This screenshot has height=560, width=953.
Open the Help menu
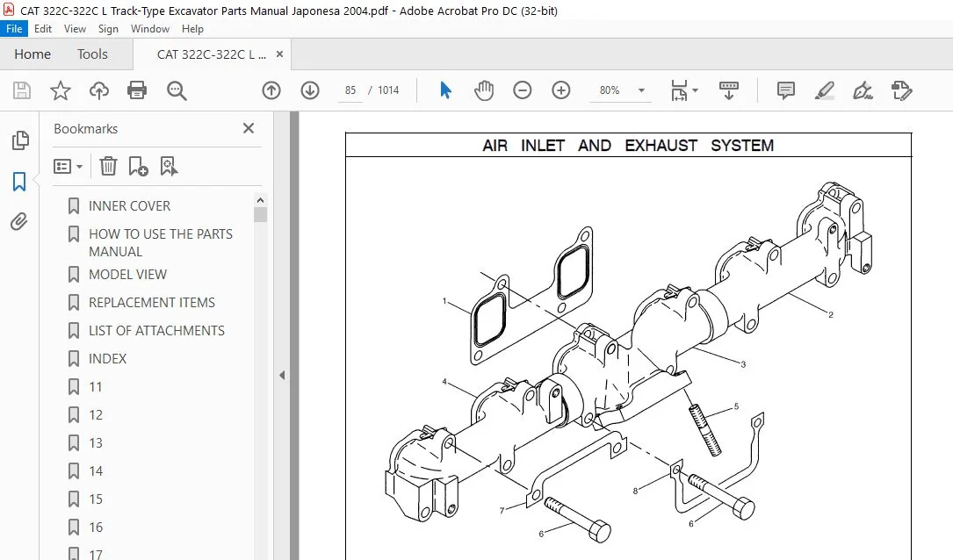click(x=192, y=29)
